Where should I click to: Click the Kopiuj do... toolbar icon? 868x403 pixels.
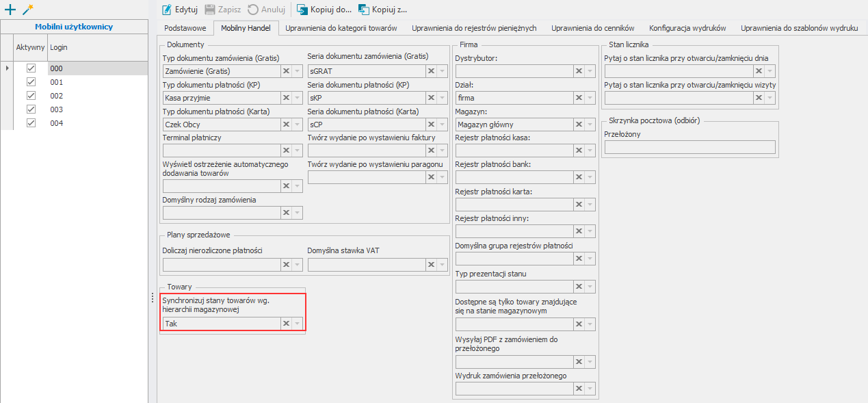click(x=302, y=10)
